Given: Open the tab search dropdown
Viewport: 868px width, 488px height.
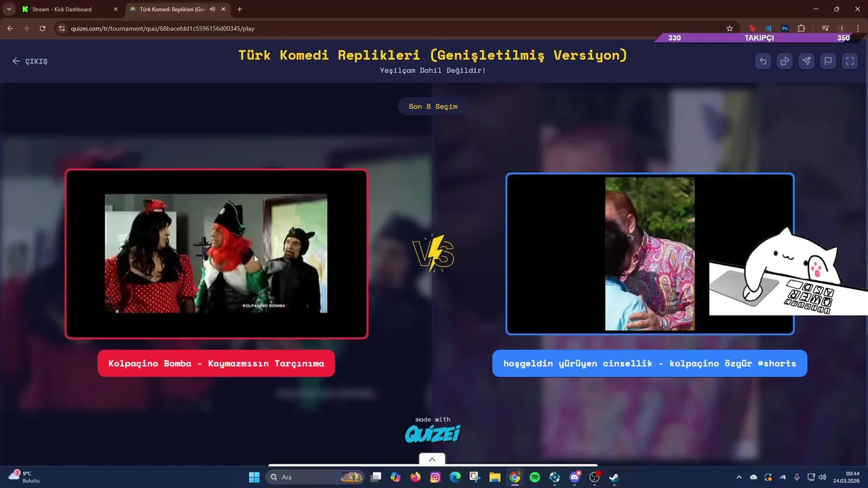Looking at the screenshot, I should pyautogui.click(x=9, y=9).
